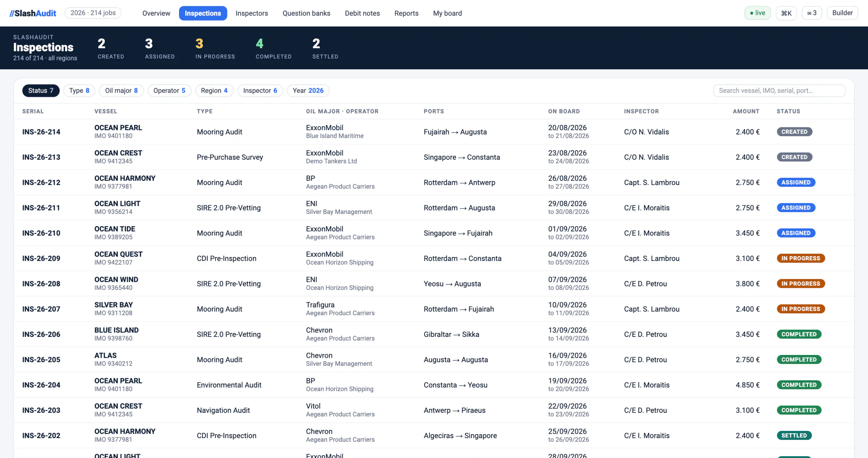
Task: Click the ASSIGNED badge on INS-26-212
Action: (x=796, y=183)
